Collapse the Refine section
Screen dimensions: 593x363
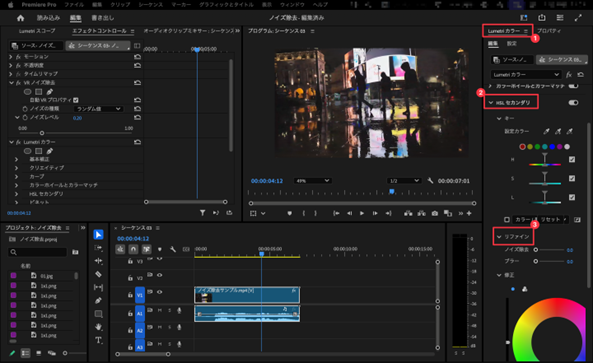click(x=499, y=237)
